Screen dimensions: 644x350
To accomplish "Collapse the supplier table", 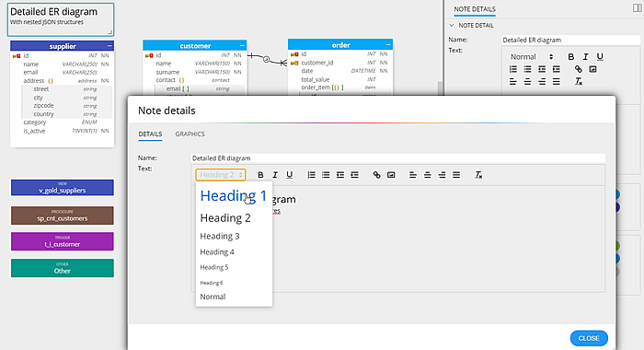I will 109,46.
